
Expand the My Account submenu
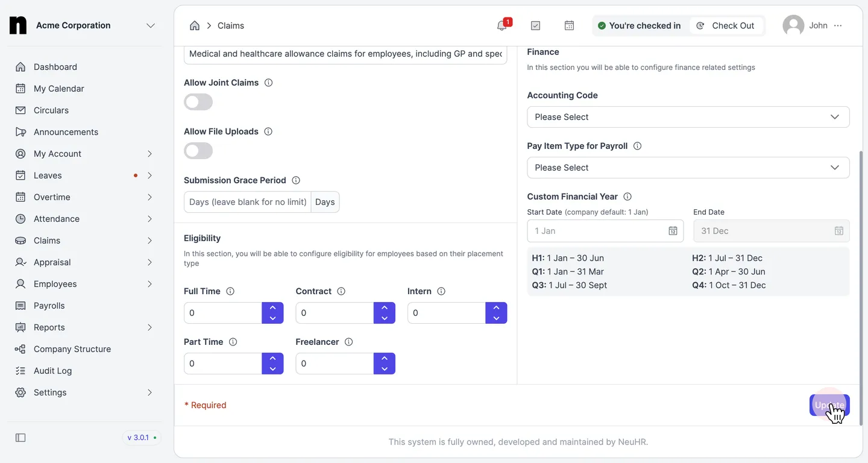coord(149,154)
